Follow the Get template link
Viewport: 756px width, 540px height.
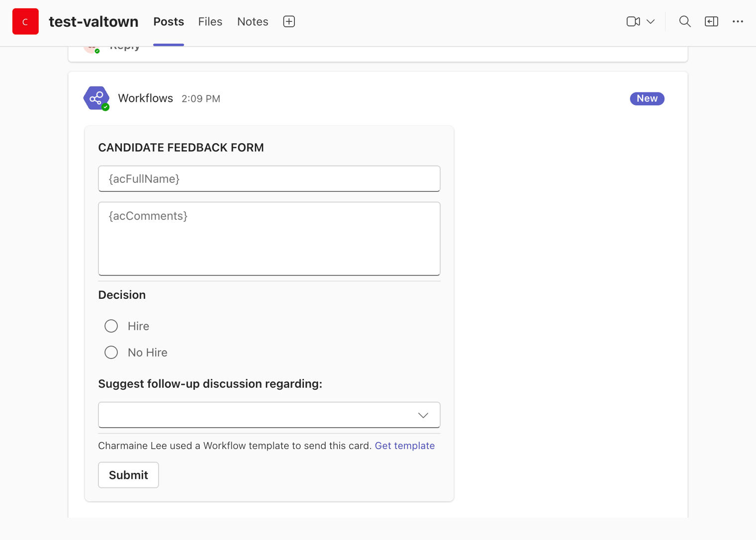point(404,446)
